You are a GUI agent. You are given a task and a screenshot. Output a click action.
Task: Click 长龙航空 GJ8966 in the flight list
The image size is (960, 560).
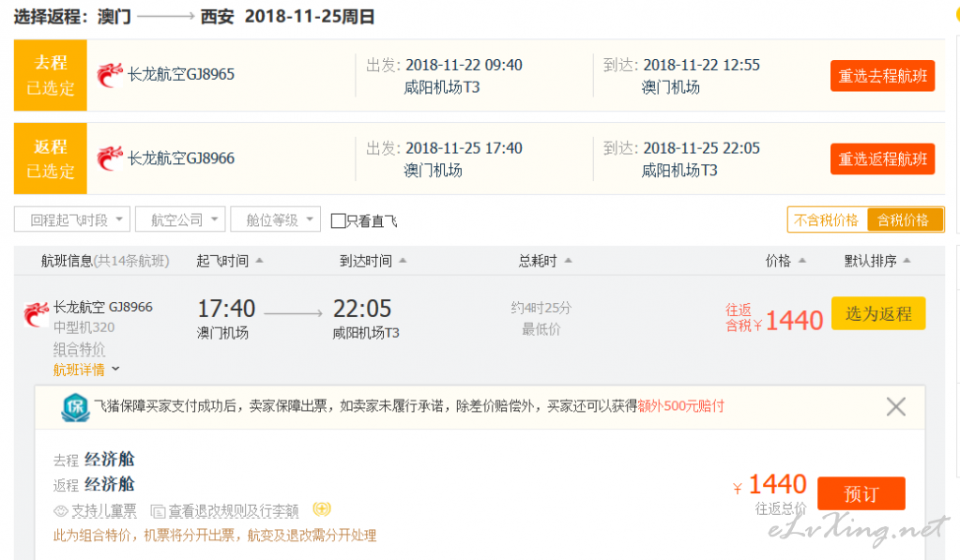[x=103, y=307]
